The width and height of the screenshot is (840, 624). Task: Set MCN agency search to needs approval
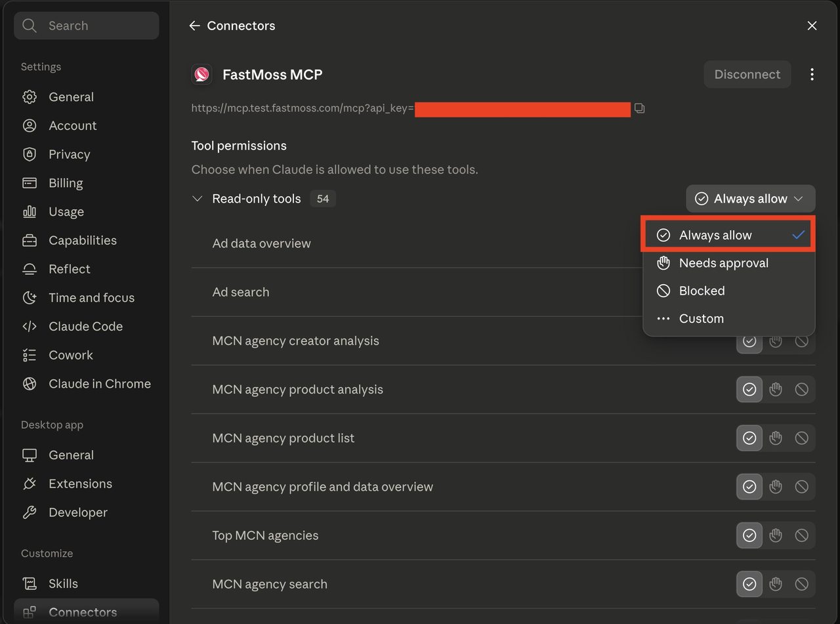click(x=776, y=584)
